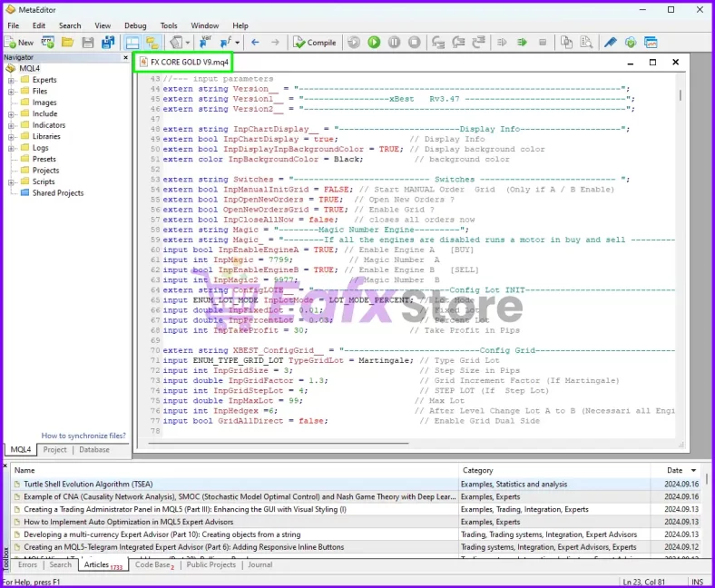Click the gray stop profiling square icon
The width and height of the screenshot is (715, 588).
click(x=543, y=43)
